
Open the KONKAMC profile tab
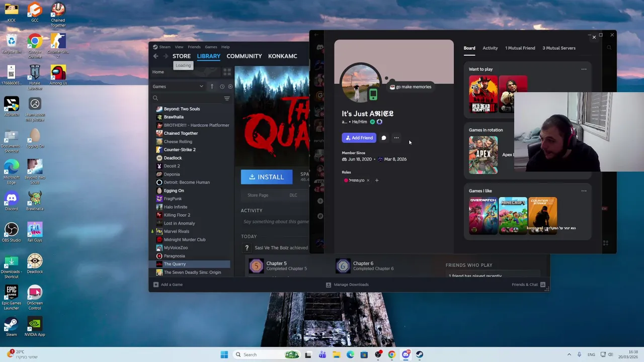pyautogui.click(x=282, y=56)
